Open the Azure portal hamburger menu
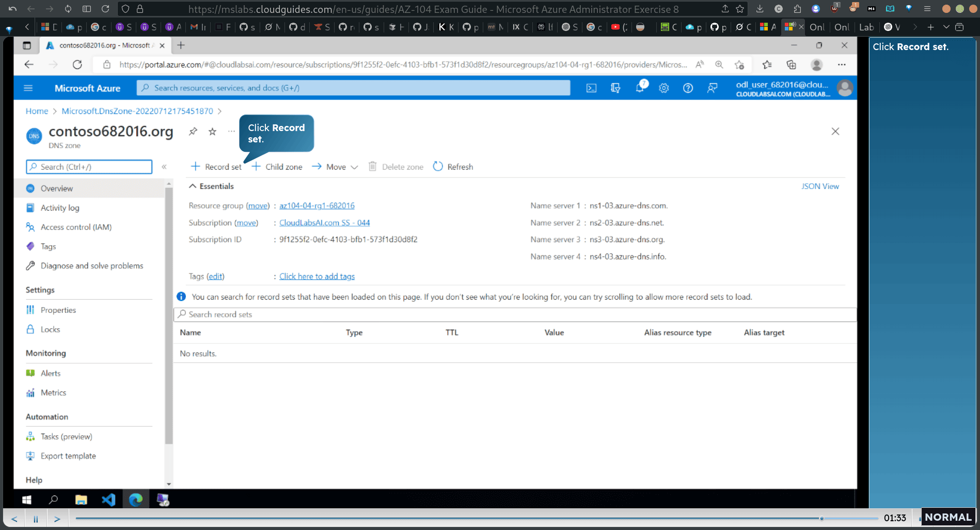This screenshot has width=980, height=530. coord(28,88)
